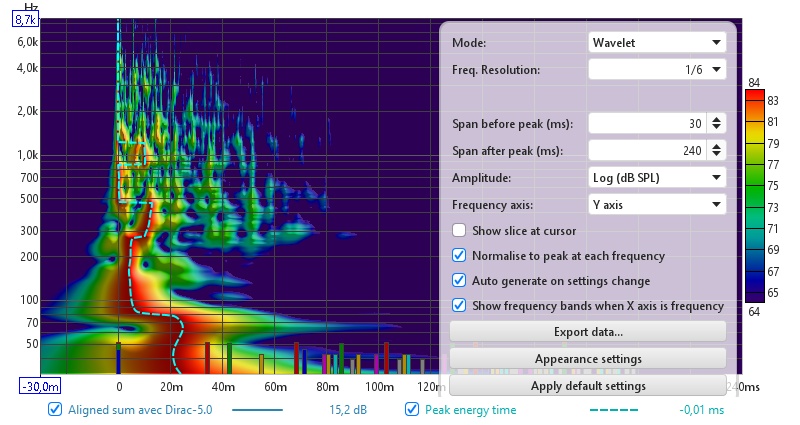Click the colour scale bar legend
Viewport: 800px width, 425px height.
click(x=755, y=196)
